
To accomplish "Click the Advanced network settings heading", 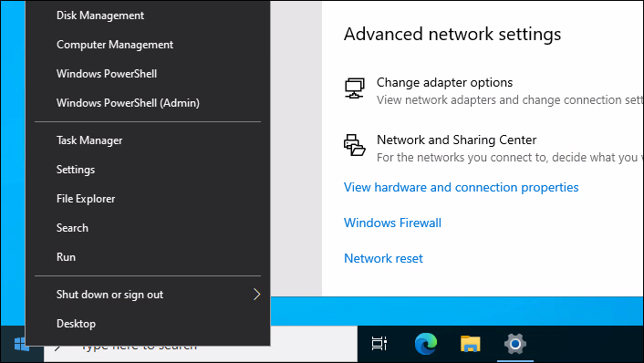I will (452, 34).
